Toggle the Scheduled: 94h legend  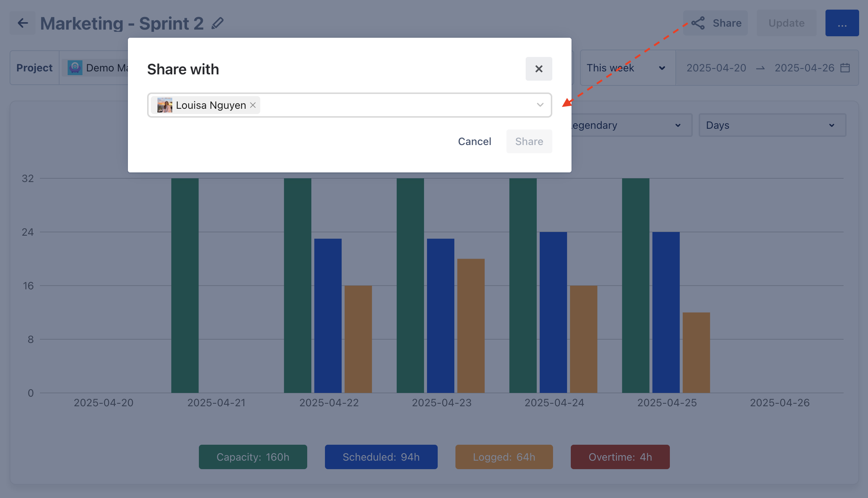pyautogui.click(x=381, y=457)
